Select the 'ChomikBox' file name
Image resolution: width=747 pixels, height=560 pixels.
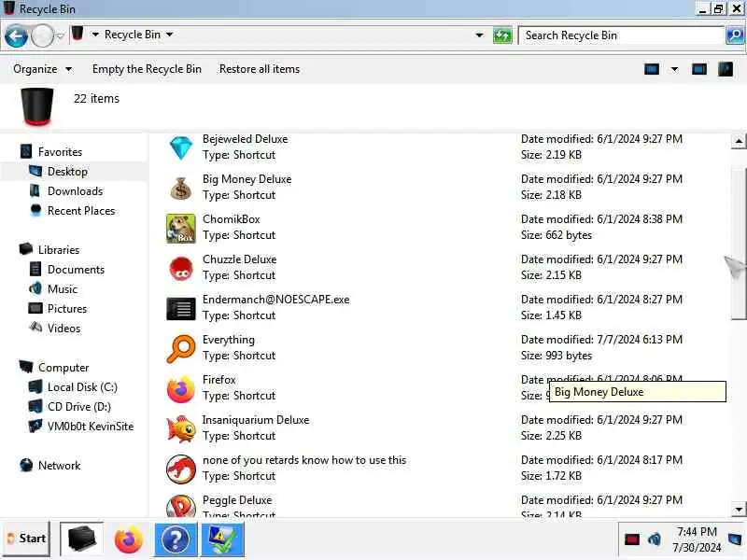click(231, 219)
